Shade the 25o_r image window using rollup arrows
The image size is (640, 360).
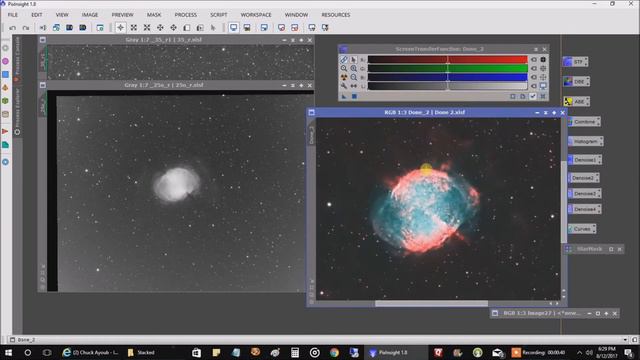293,85
